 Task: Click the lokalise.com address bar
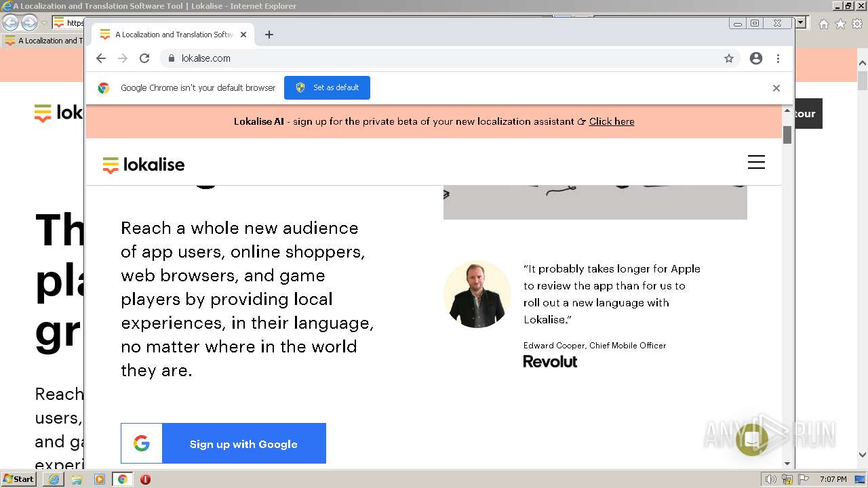[x=450, y=58]
